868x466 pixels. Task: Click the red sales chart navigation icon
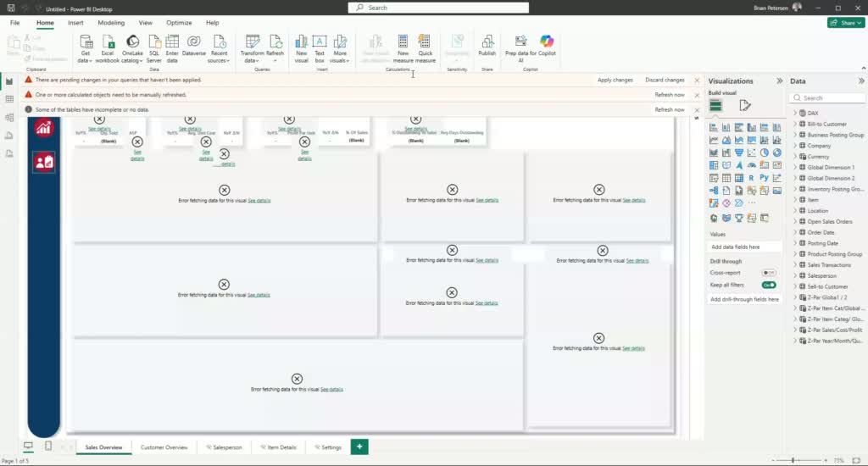tap(44, 129)
